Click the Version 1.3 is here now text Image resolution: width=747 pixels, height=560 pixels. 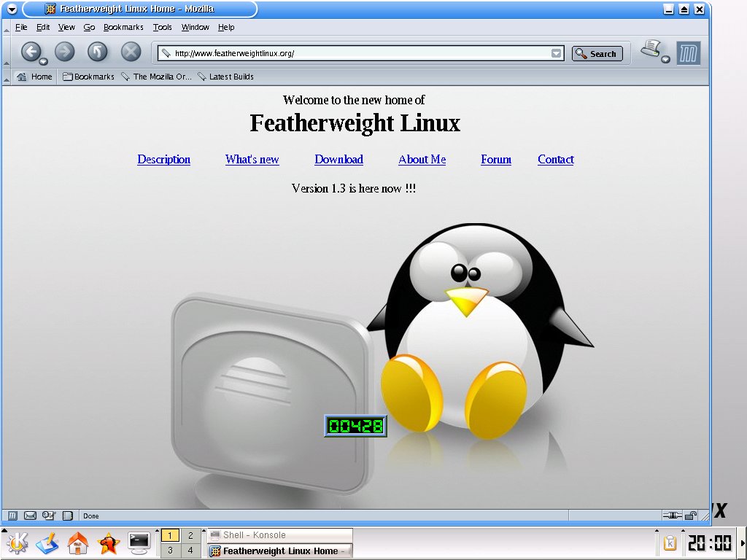click(354, 189)
